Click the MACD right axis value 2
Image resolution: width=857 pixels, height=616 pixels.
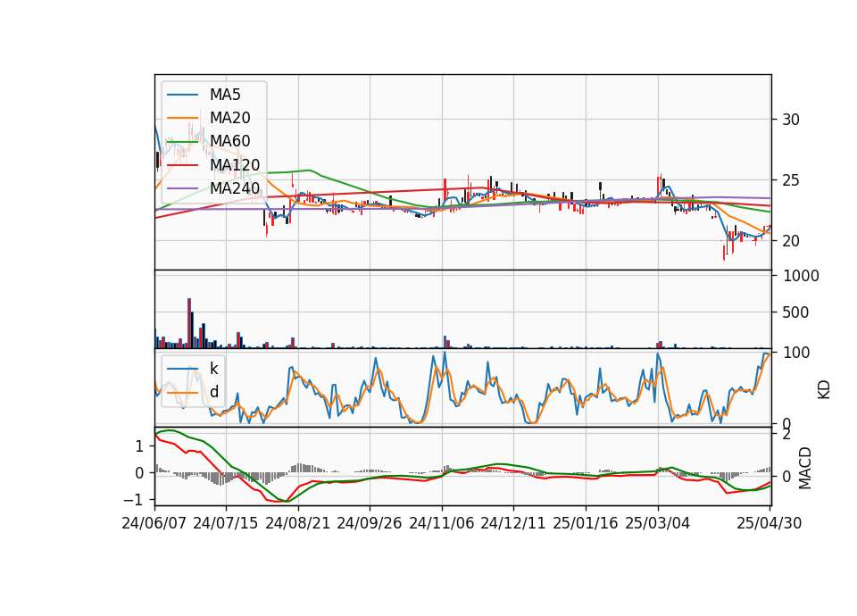click(x=786, y=435)
